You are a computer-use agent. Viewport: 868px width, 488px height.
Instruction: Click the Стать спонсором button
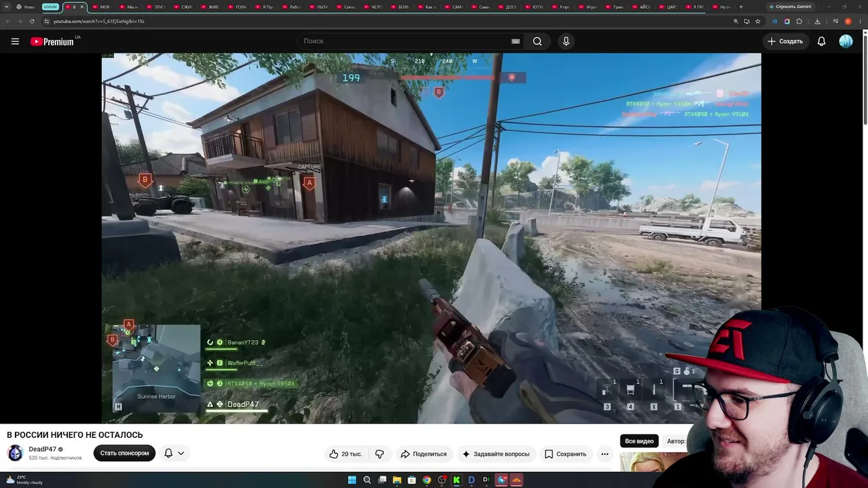point(125,453)
